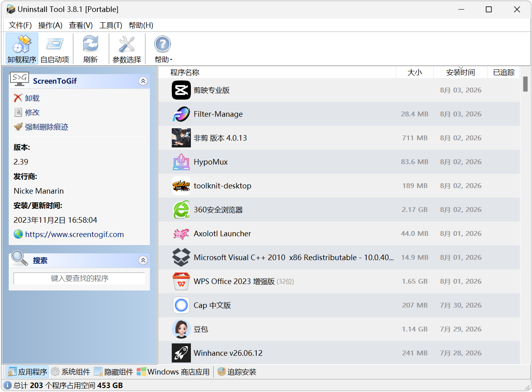Open the screentogif.com website link
Image resolution: width=532 pixels, height=392 pixels.
pos(75,234)
